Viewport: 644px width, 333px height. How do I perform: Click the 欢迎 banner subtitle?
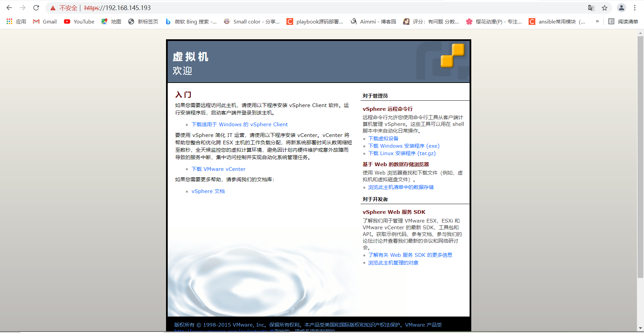tap(182, 71)
